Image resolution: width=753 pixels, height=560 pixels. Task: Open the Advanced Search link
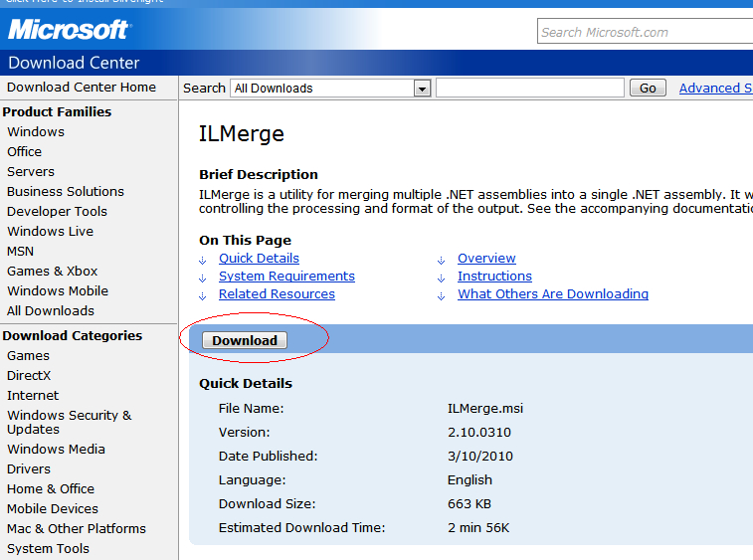tap(715, 89)
